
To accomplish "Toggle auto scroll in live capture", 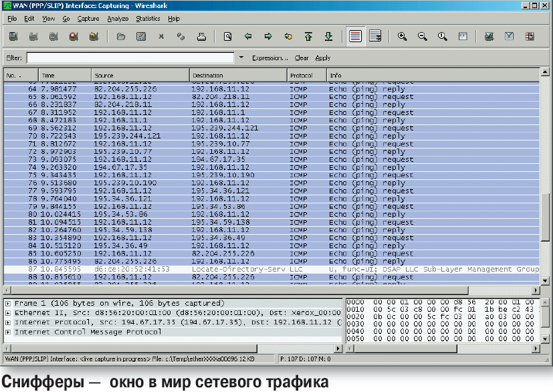I will (375, 36).
